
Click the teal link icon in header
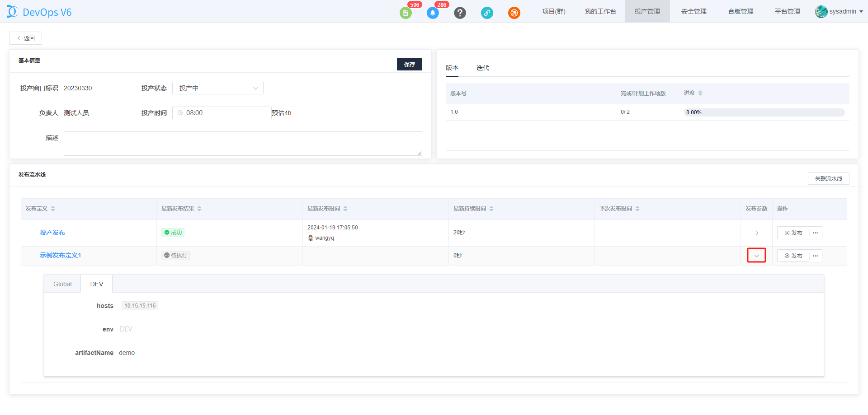[487, 13]
